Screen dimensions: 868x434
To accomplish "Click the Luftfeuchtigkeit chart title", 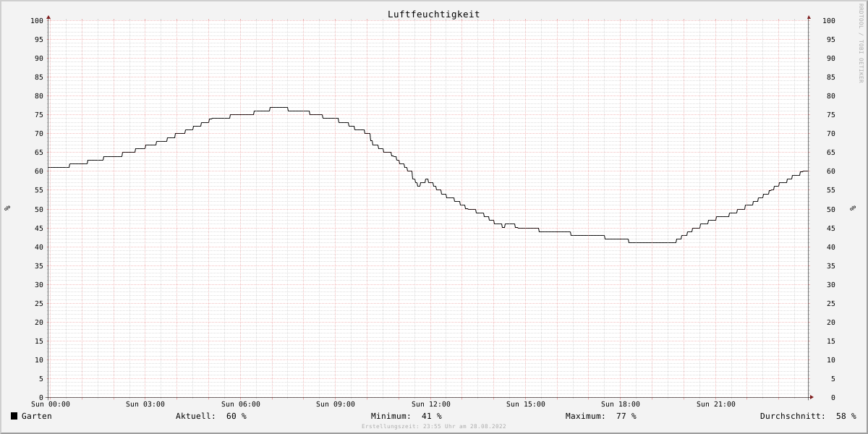I will (x=433, y=14).
